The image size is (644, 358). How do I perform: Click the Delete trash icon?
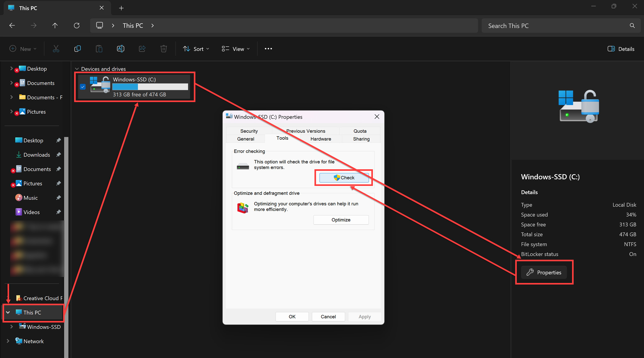[x=164, y=49]
